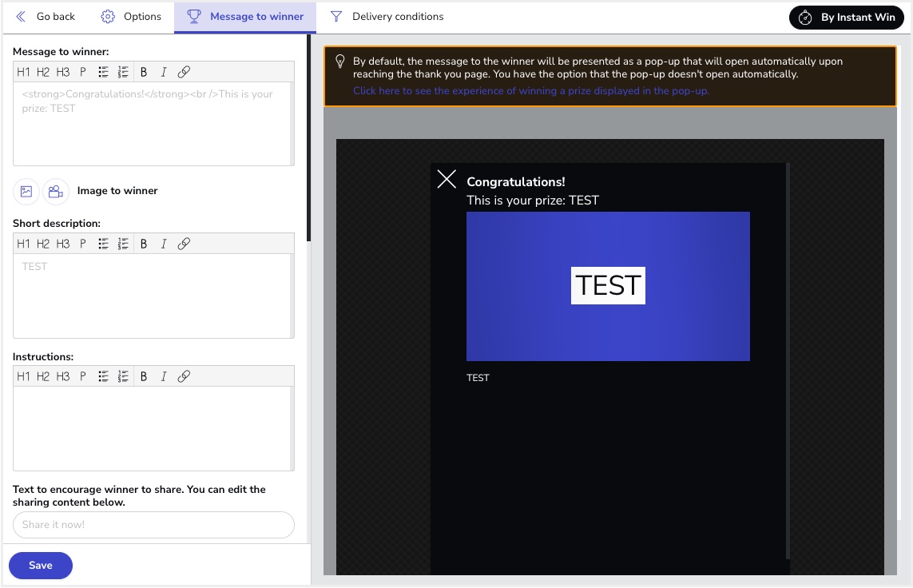Click the trophy icon in Message tab

(x=194, y=16)
